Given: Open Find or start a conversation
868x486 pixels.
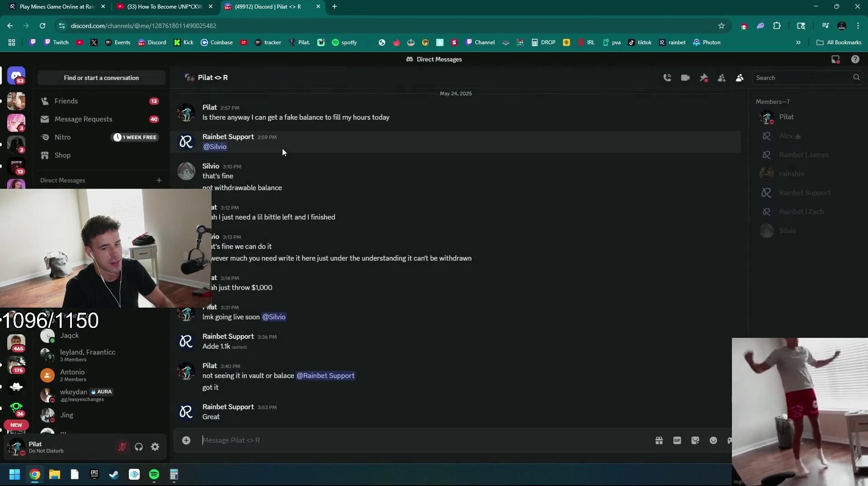Looking at the screenshot, I should (101, 78).
